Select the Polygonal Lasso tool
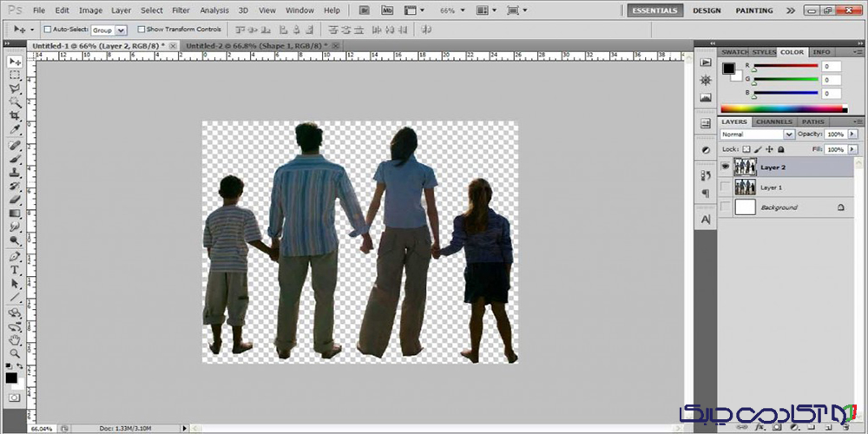This screenshot has height=434, width=868. [x=15, y=89]
